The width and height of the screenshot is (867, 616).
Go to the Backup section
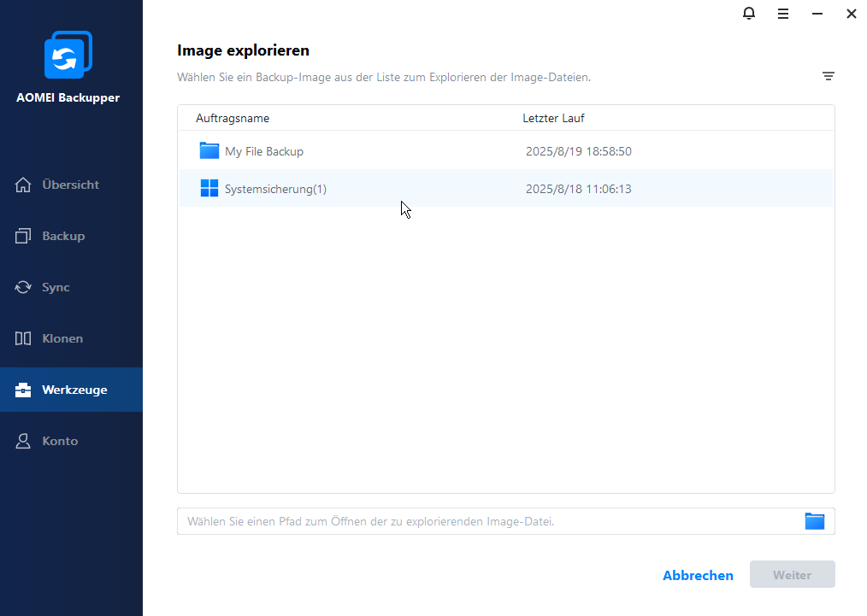pos(63,236)
